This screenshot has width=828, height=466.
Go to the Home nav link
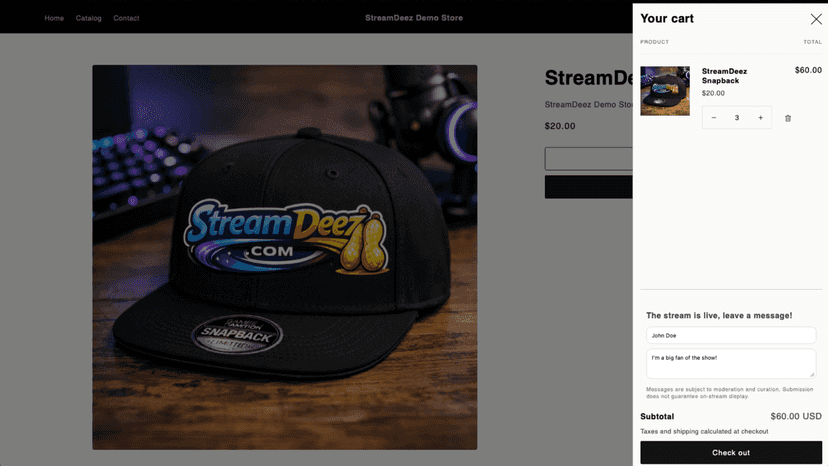coord(54,18)
